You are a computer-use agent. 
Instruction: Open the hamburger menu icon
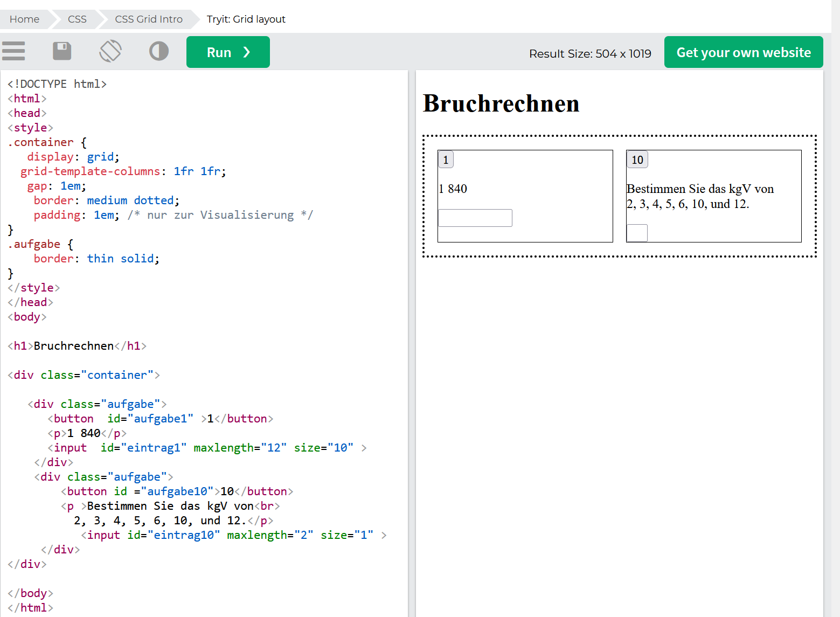[x=13, y=51]
